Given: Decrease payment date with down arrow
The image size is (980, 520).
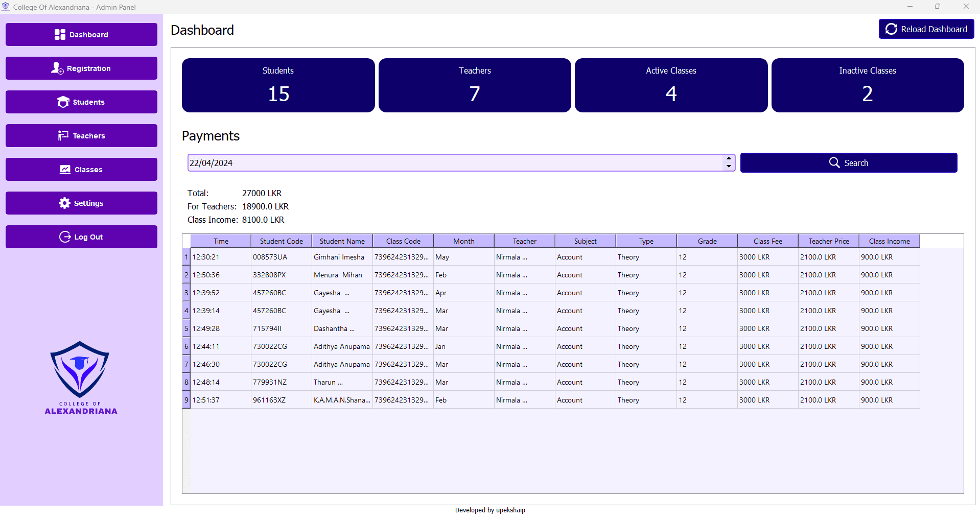Looking at the screenshot, I should coord(729,167).
